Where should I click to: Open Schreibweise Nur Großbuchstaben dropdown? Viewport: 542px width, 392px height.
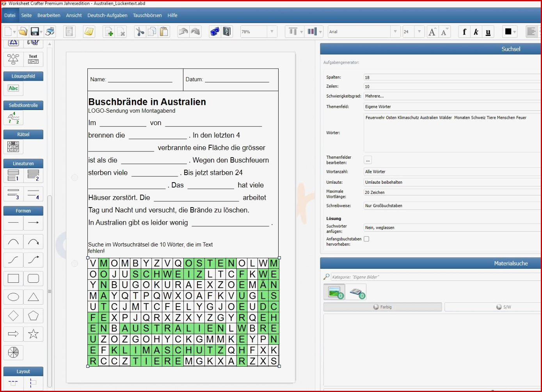point(453,206)
